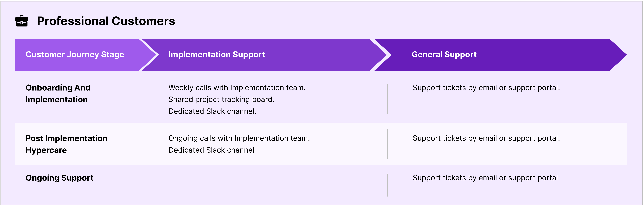Click Dedicated Slack channel in onboarding row
644x206 pixels.
click(x=212, y=111)
